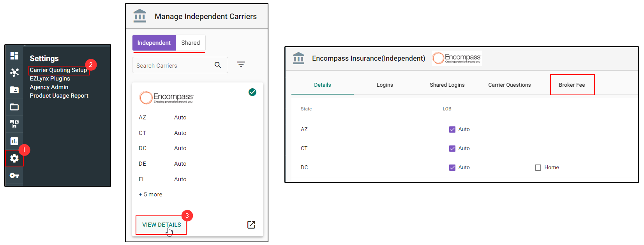Click the Encompass logo on the carrier card

[166, 97]
